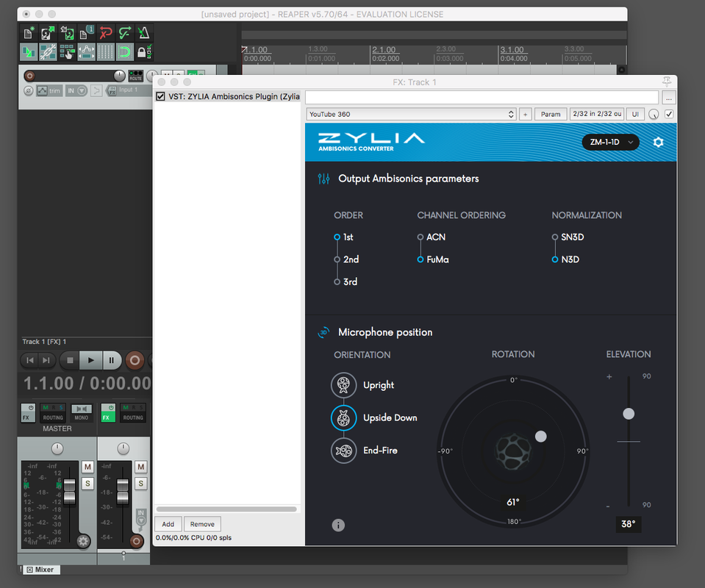
Task: Toggle snap magnet toolbar icon
Action: pyautogui.click(x=124, y=52)
